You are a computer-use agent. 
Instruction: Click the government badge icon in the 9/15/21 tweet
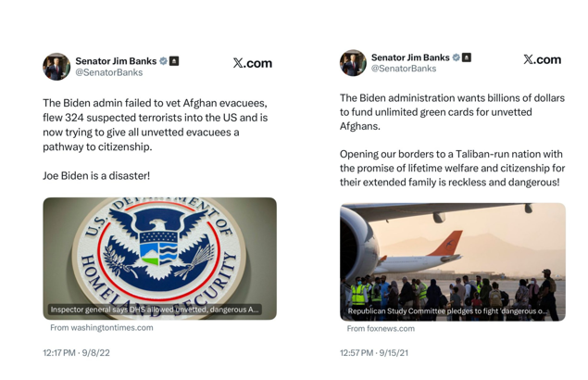point(467,57)
